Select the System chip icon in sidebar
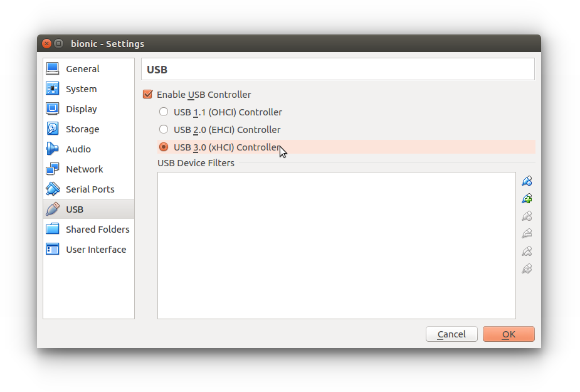Screen dimensions: 580x392 coord(53,89)
